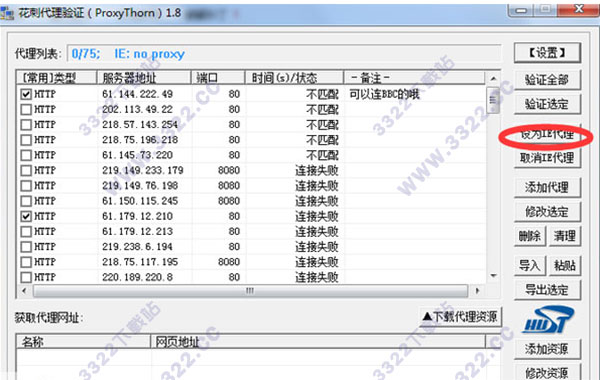
Task: Check the box for proxy 202.113.49.22
Action: tap(26, 109)
